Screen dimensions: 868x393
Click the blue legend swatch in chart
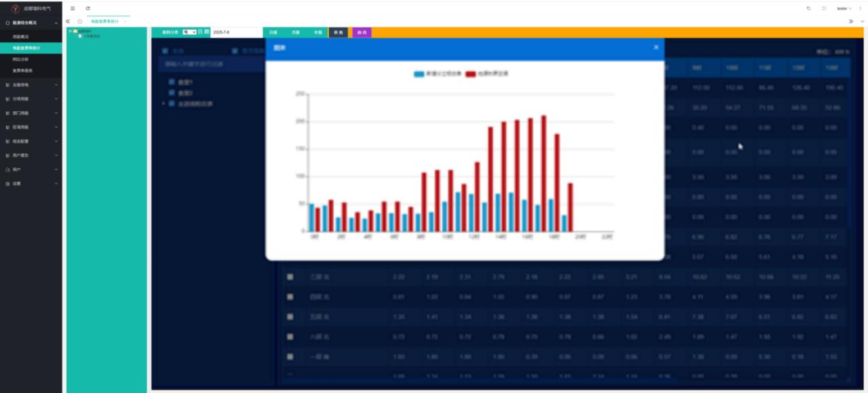click(418, 74)
